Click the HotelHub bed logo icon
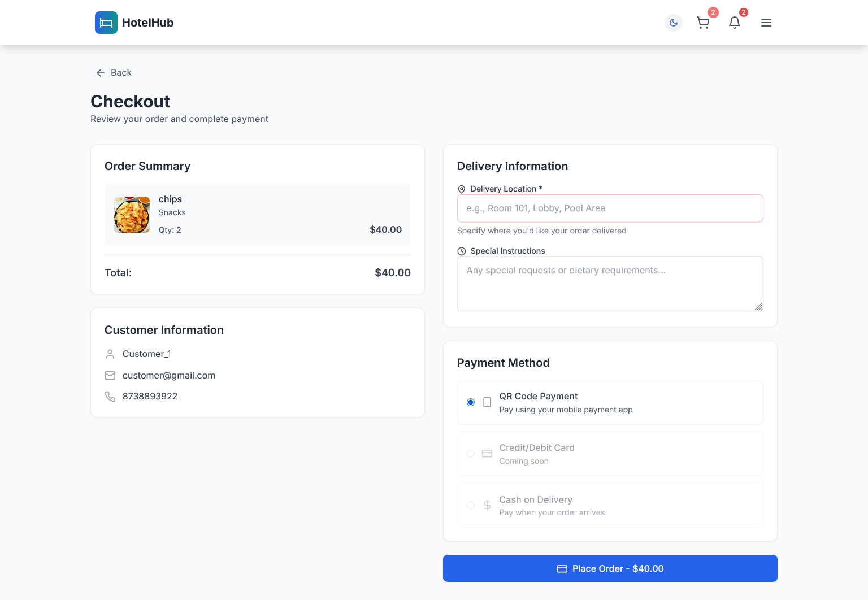Screen dimensions: 868x600 (x=106, y=23)
